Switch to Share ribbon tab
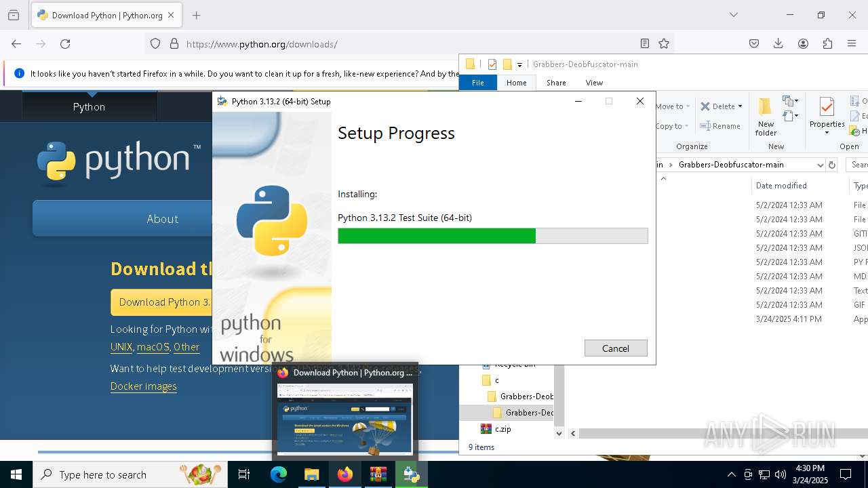 coord(556,83)
